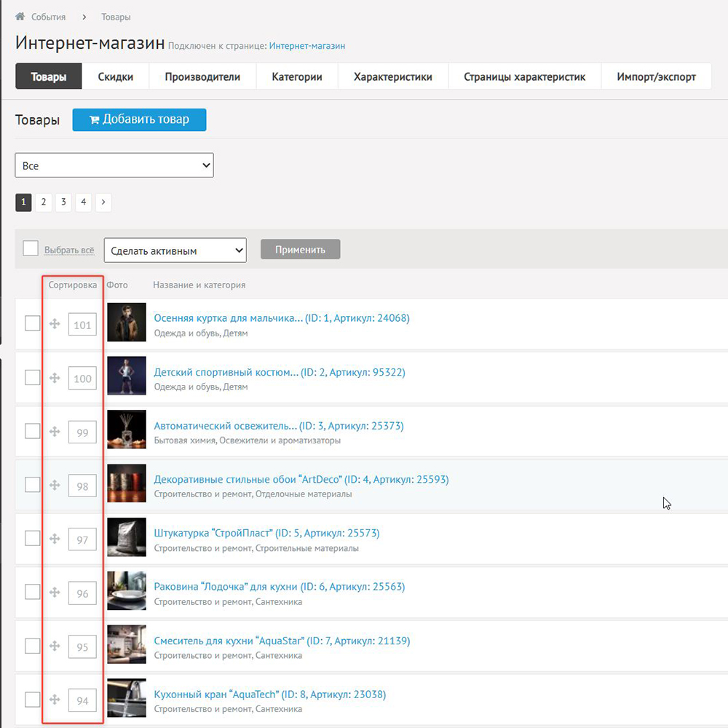Screen dimensions: 728x728
Task: Click move icon beside sort value 98
Action: pyautogui.click(x=55, y=485)
